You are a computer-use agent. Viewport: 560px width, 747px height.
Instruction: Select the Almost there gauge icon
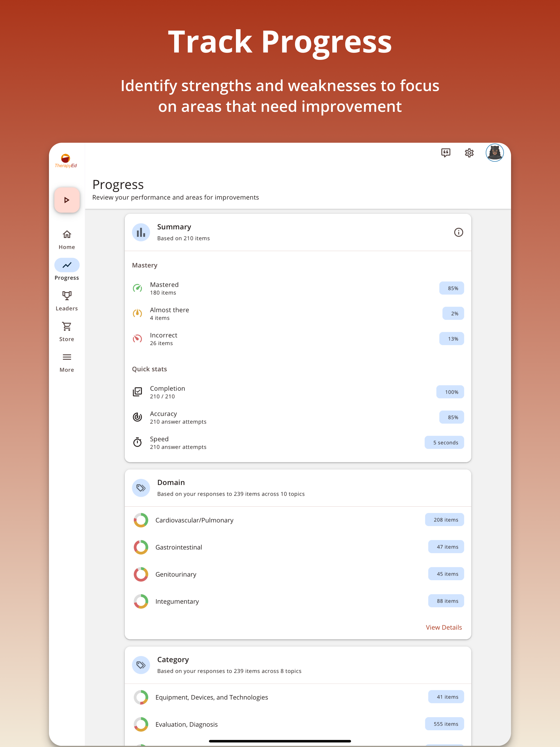tap(138, 313)
